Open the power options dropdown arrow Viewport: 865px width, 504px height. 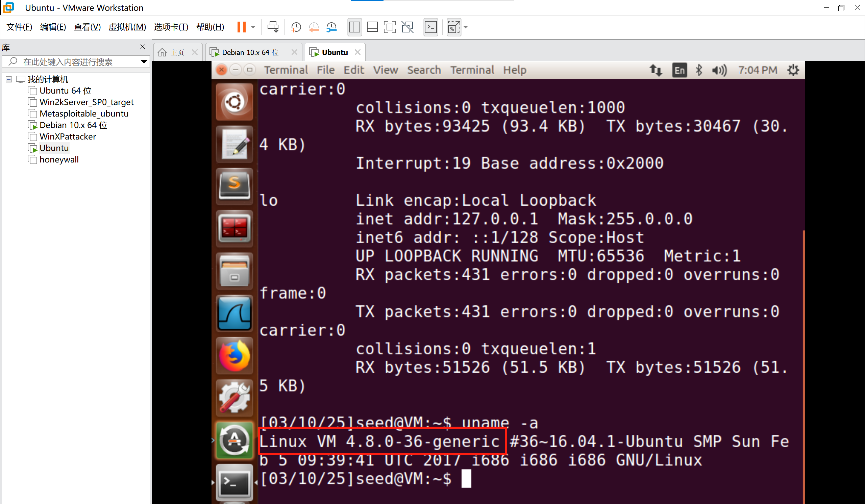pyautogui.click(x=253, y=27)
